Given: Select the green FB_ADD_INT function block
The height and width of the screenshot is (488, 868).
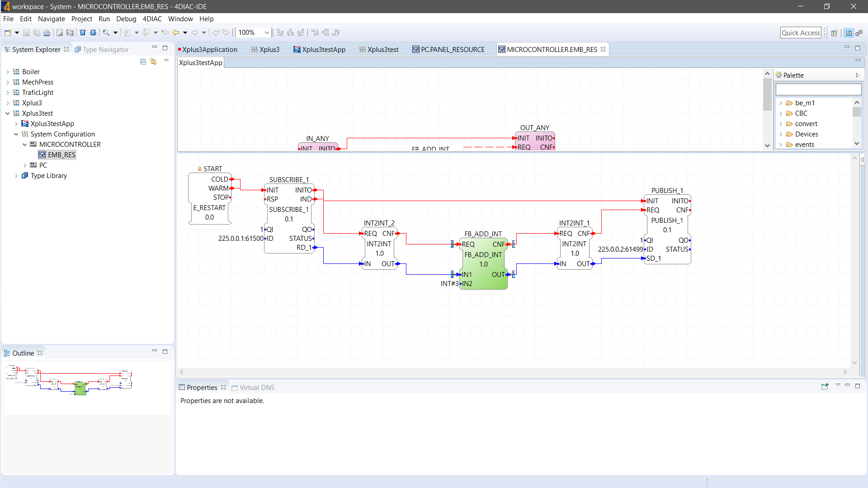Looking at the screenshot, I should click(x=483, y=264).
